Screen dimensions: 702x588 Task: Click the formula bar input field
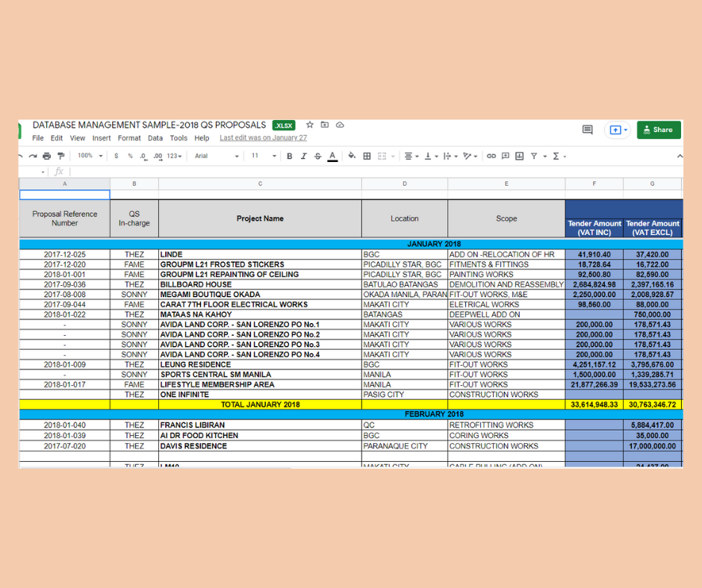[376, 172]
